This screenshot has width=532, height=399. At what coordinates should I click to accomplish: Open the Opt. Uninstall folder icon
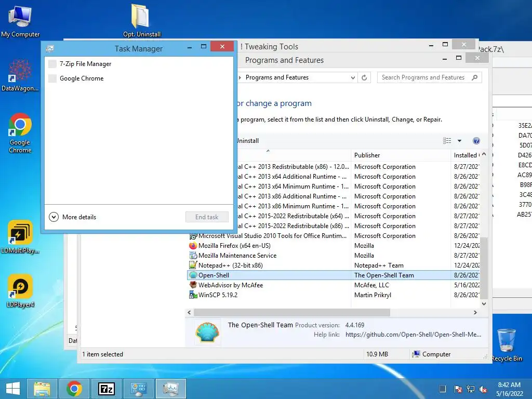(141, 20)
